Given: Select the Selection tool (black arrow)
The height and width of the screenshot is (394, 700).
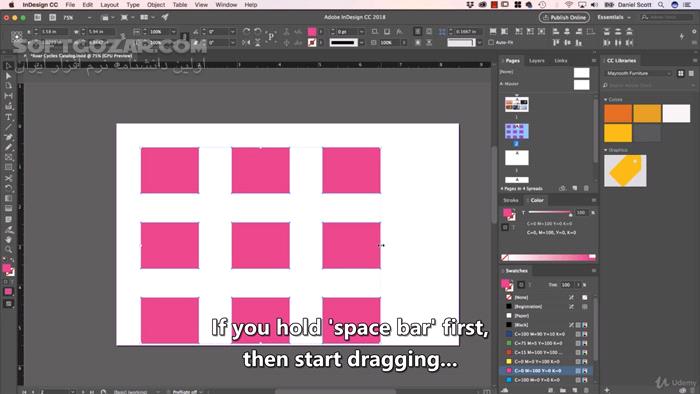Looking at the screenshot, I should pos(8,66).
